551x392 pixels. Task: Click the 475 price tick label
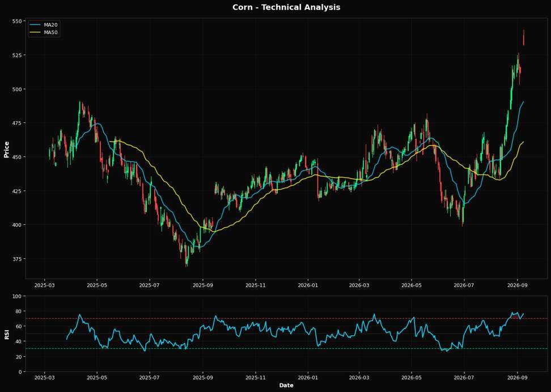tap(17, 123)
